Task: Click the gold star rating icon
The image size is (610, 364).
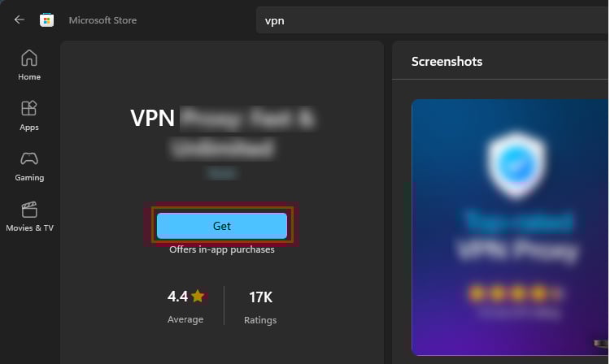Action: tap(198, 297)
